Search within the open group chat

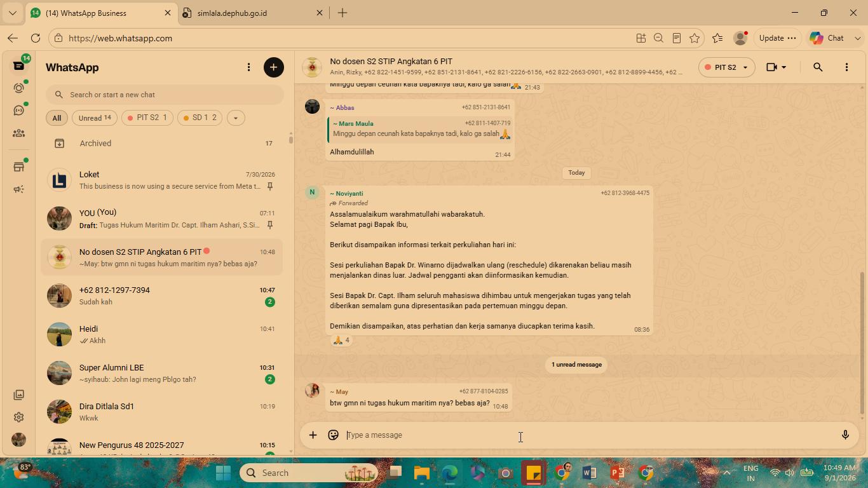pos(818,67)
